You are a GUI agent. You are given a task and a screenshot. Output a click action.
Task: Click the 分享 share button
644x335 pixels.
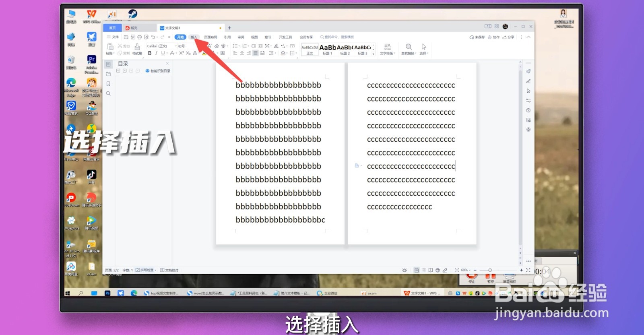tap(508, 37)
